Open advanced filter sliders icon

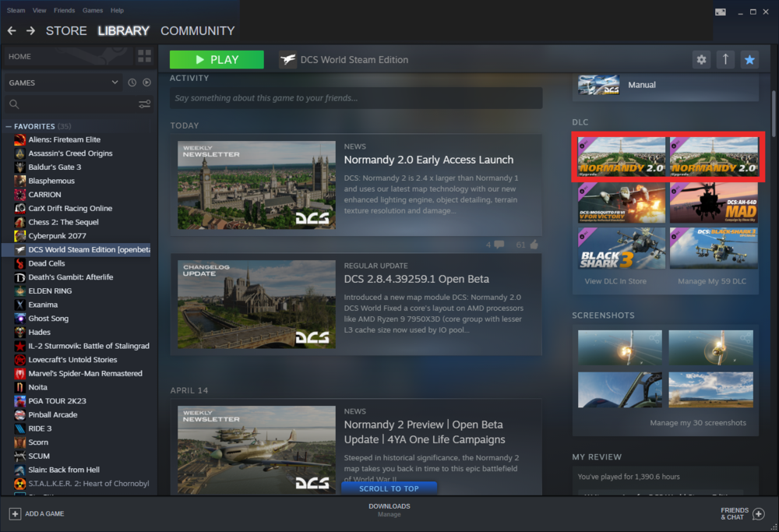(x=145, y=104)
